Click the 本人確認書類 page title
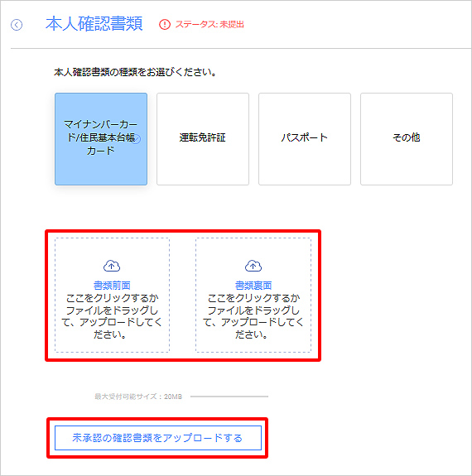 click(94, 24)
